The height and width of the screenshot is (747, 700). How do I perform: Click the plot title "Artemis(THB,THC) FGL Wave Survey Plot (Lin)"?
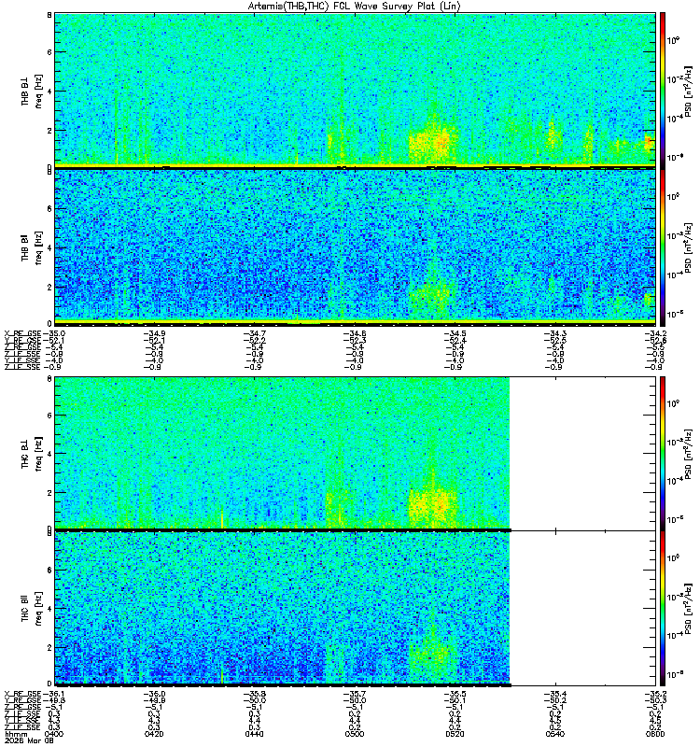click(354, 7)
